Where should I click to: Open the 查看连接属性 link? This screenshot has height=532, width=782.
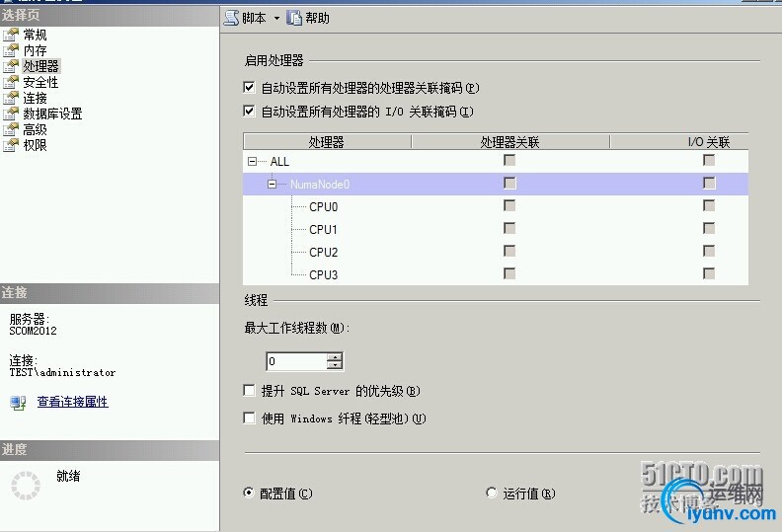(73, 402)
